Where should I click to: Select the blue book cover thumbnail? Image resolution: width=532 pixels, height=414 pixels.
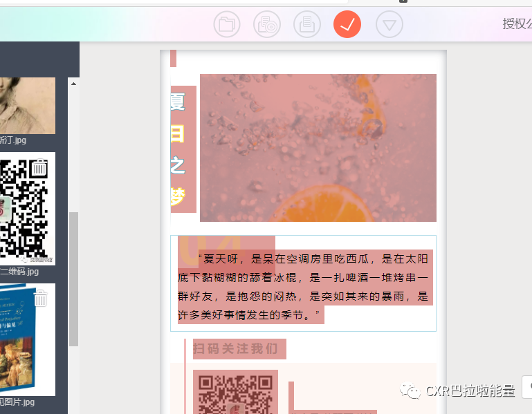(x=28, y=339)
